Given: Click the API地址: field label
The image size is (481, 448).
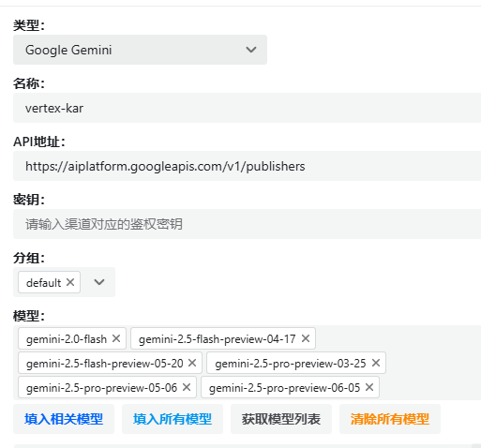Looking at the screenshot, I should [39, 142].
